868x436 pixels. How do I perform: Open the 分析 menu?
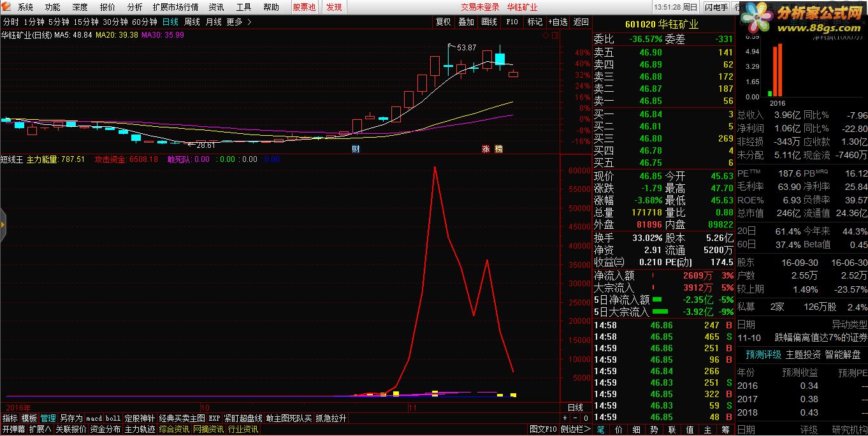pos(134,7)
